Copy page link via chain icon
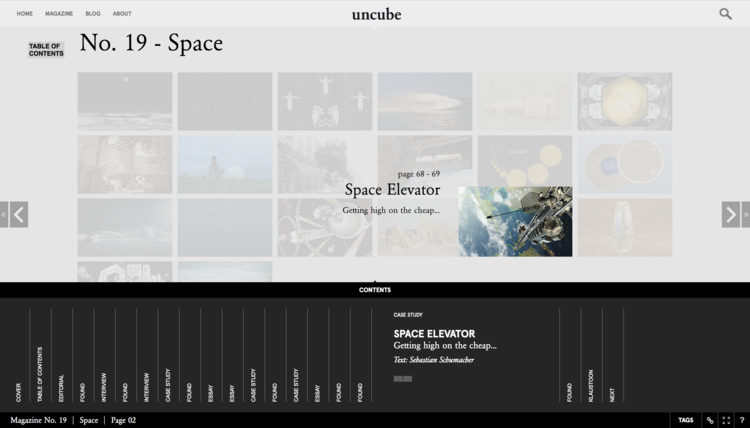750x428 pixels. point(710,420)
